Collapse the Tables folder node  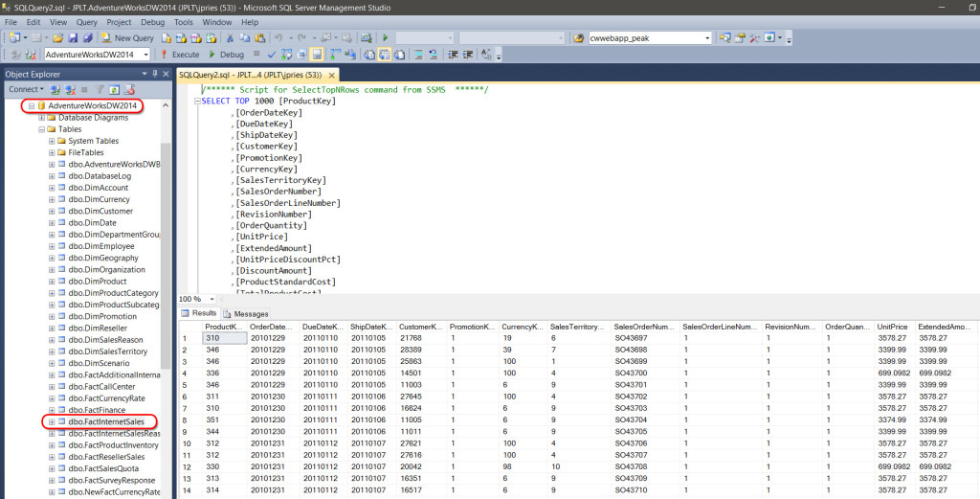(x=41, y=129)
